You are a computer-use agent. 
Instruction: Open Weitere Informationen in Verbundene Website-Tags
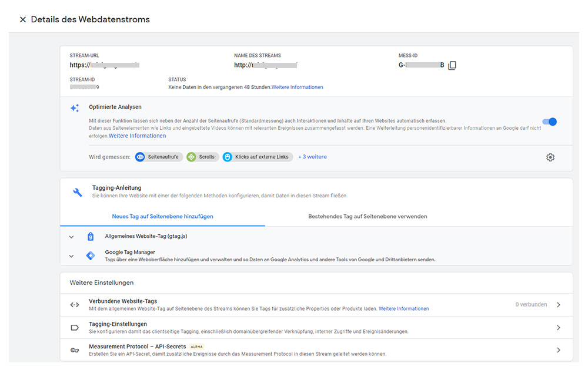(403, 309)
